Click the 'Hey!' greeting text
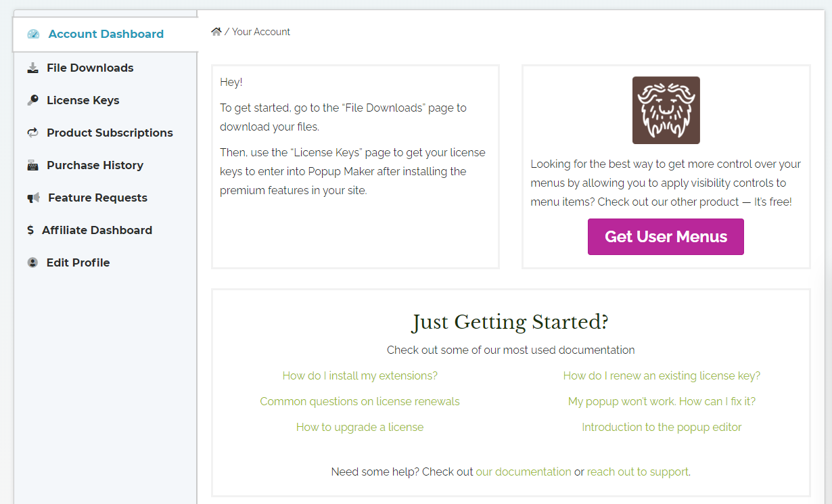The width and height of the screenshot is (832, 504). point(231,82)
